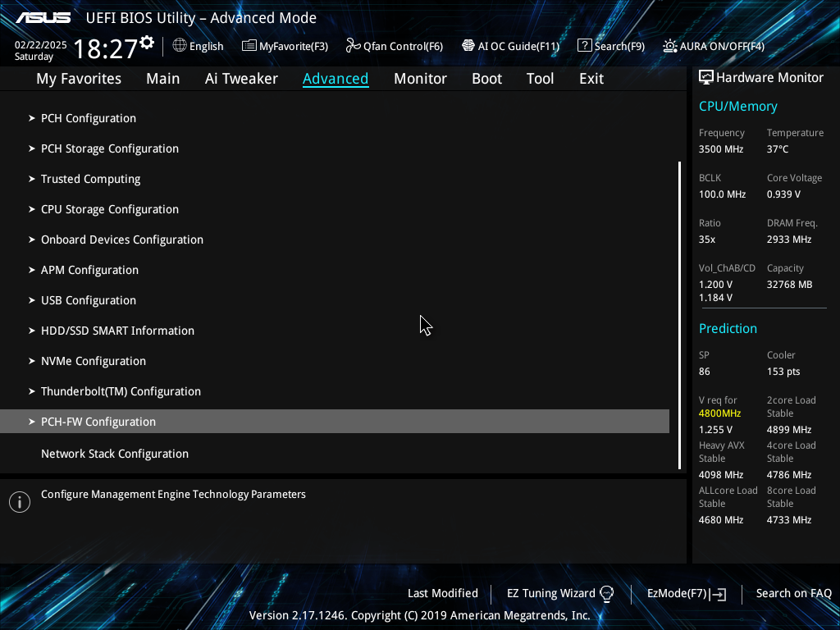Open Search on FAQ
840x630 pixels.
(793, 594)
